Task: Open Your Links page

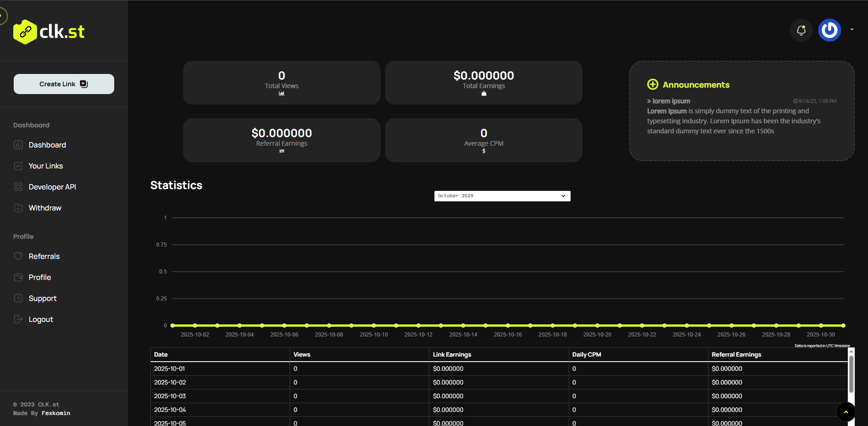Action: point(46,166)
